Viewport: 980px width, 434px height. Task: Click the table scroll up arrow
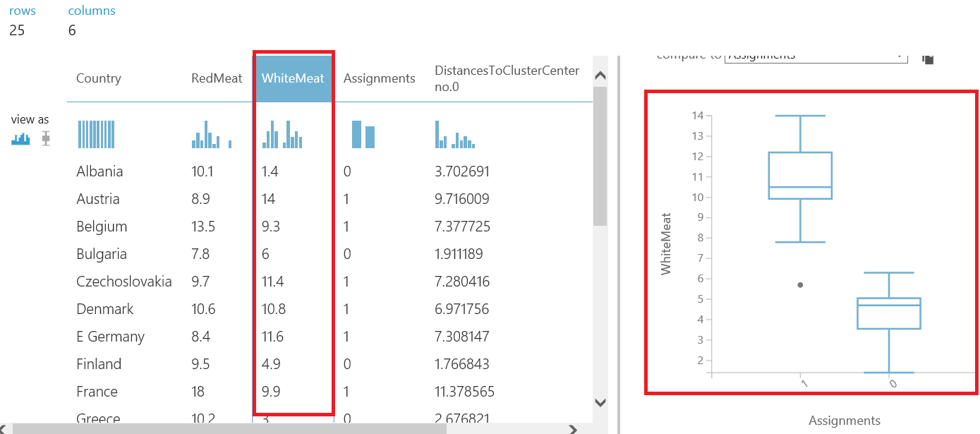(x=600, y=76)
